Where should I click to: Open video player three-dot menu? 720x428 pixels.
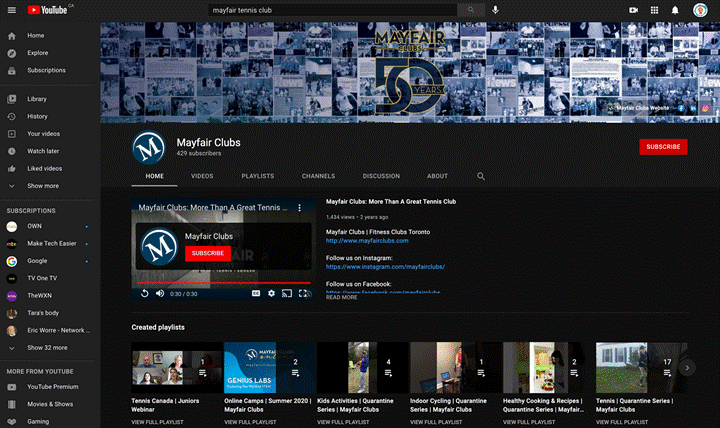pyautogui.click(x=299, y=208)
